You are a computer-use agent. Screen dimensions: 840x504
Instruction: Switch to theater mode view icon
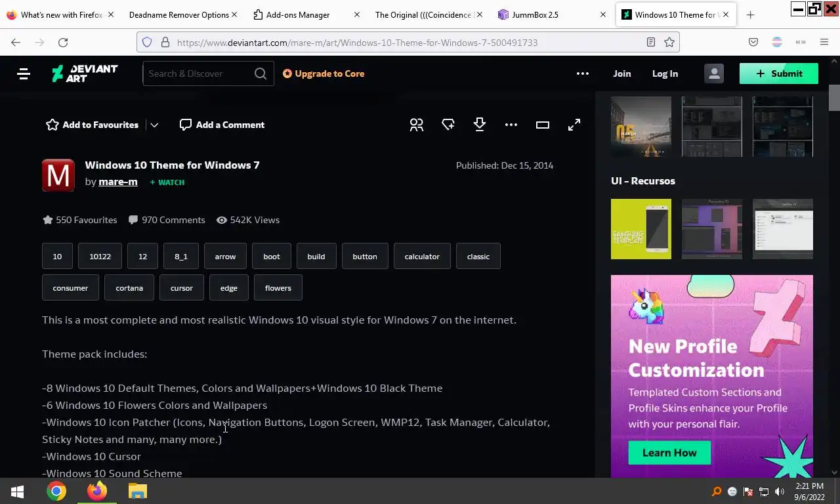point(543,125)
